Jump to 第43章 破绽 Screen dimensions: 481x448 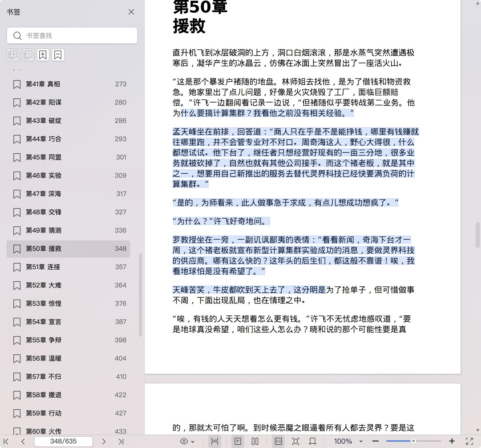pyautogui.click(x=68, y=121)
